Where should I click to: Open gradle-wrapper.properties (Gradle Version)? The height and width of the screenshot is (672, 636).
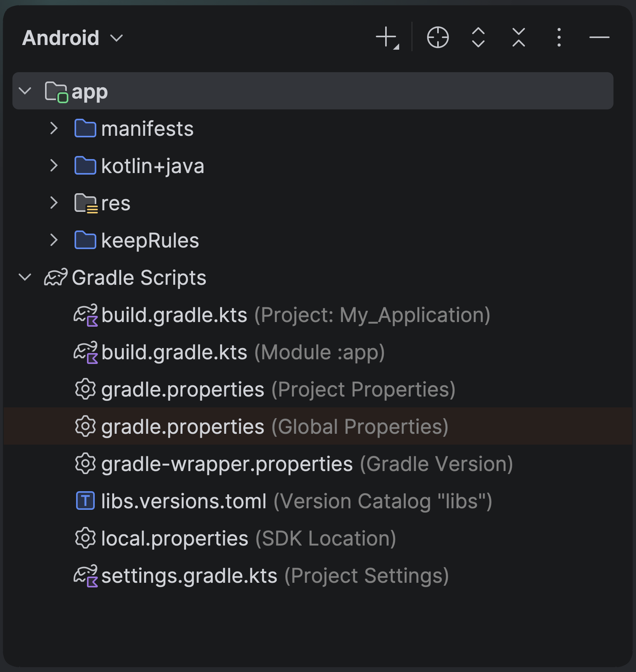[x=307, y=464]
